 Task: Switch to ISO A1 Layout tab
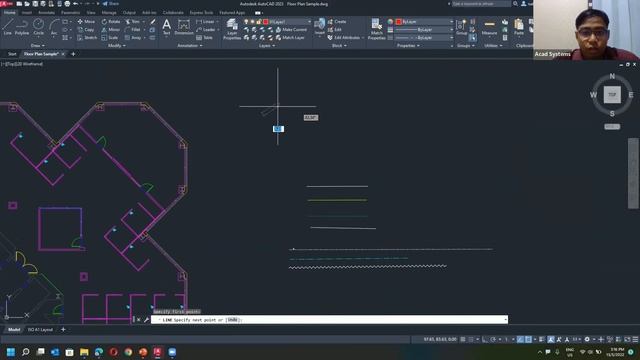click(40, 329)
